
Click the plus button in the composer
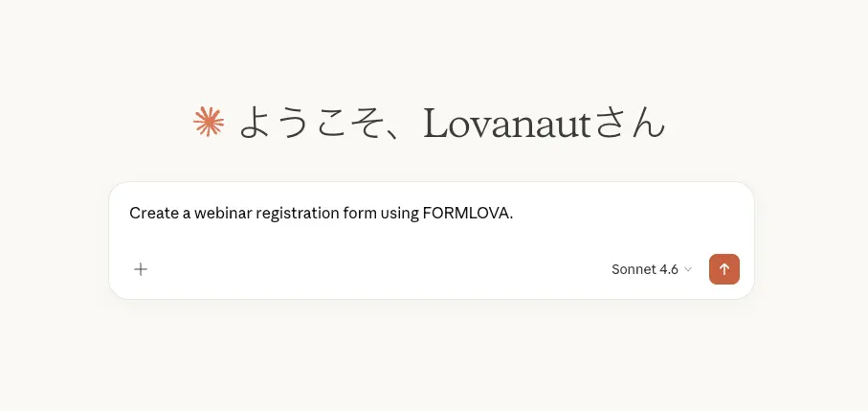(141, 269)
